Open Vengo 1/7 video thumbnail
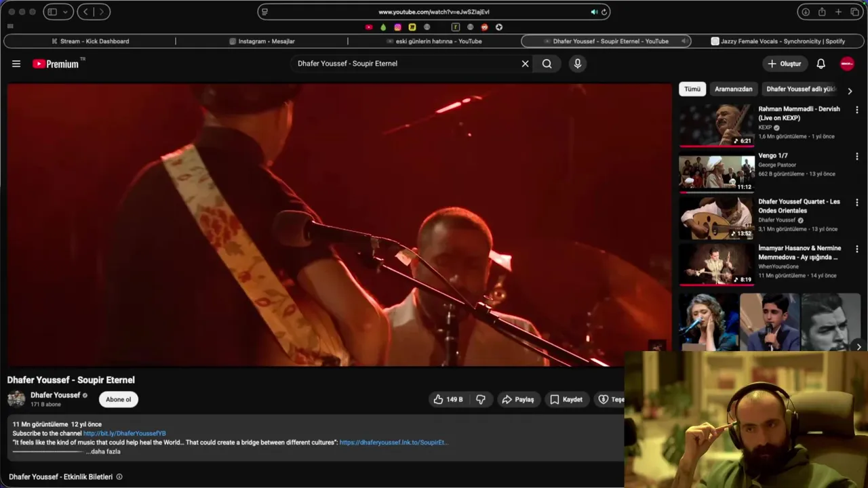 point(717,172)
